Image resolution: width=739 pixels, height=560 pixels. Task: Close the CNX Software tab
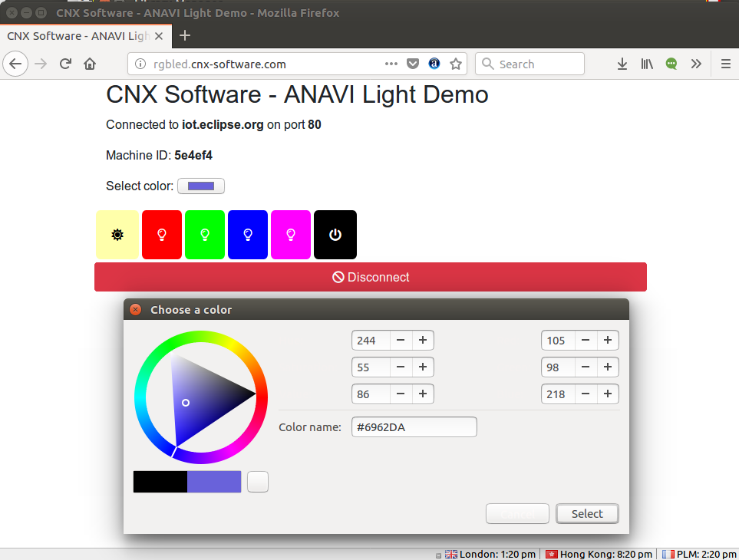pyautogui.click(x=159, y=36)
